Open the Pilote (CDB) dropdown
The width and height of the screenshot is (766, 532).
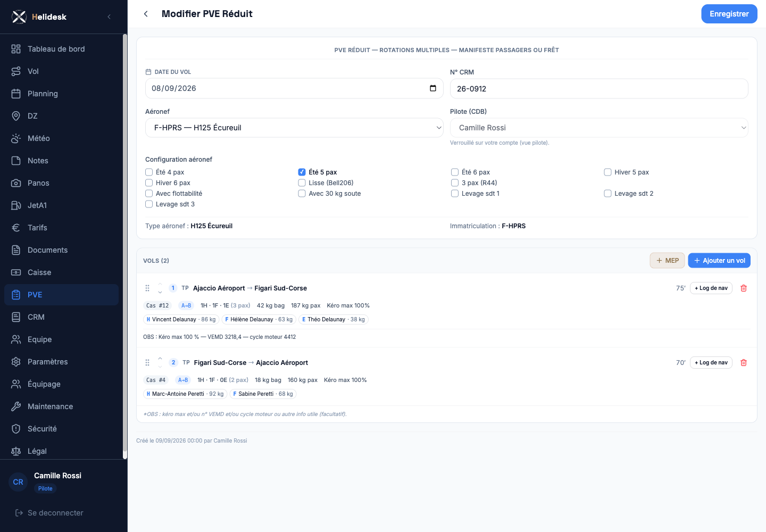coord(599,128)
